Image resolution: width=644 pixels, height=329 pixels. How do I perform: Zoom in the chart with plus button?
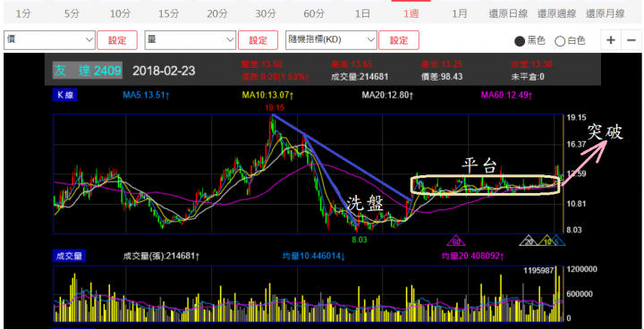point(611,40)
